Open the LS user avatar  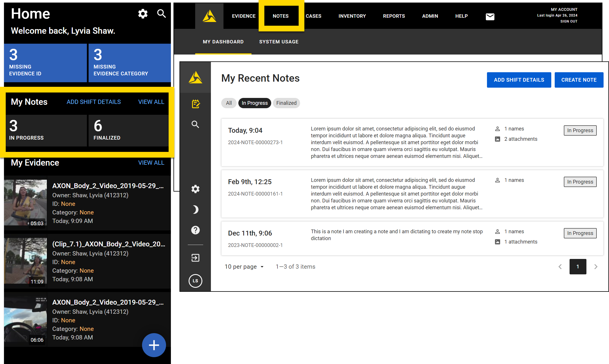[x=195, y=281]
